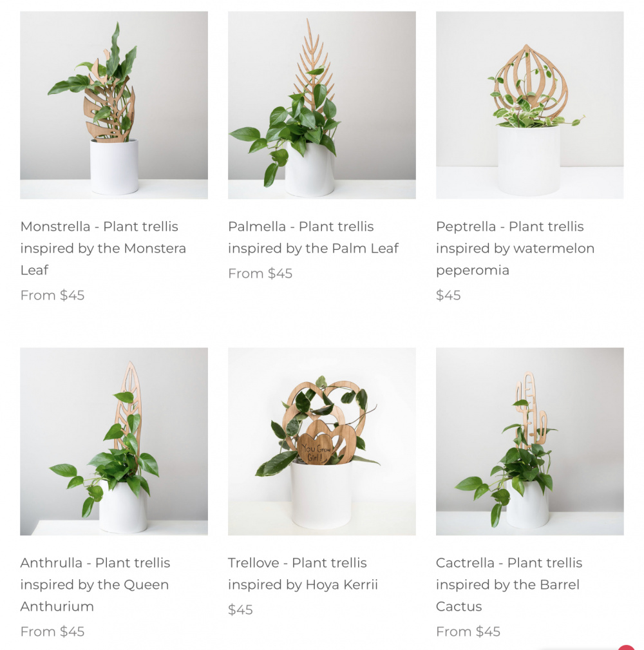Click the Monstrella From $45 price

click(x=52, y=295)
